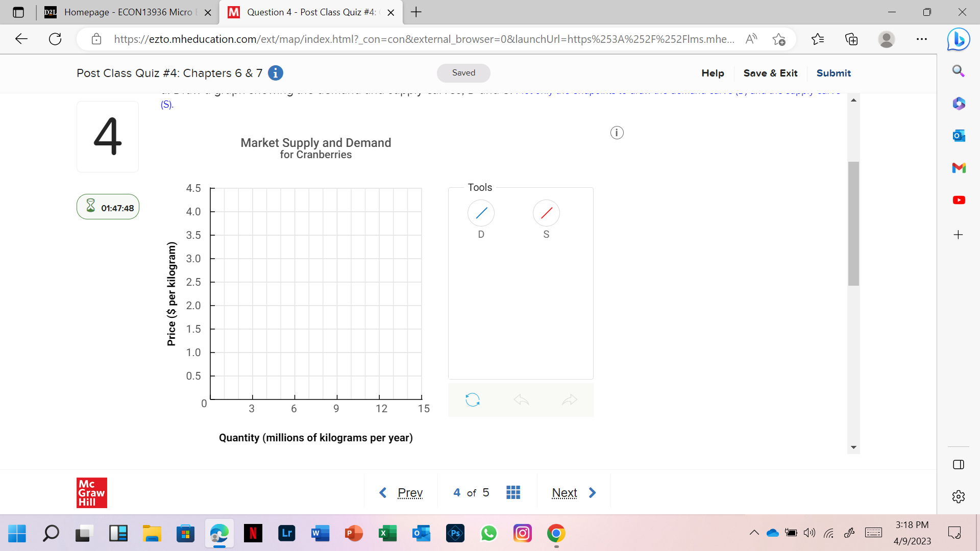Screen dimensions: 980x551
Task: Launch WhatsApp from the taskbar
Action: coord(489,533)
